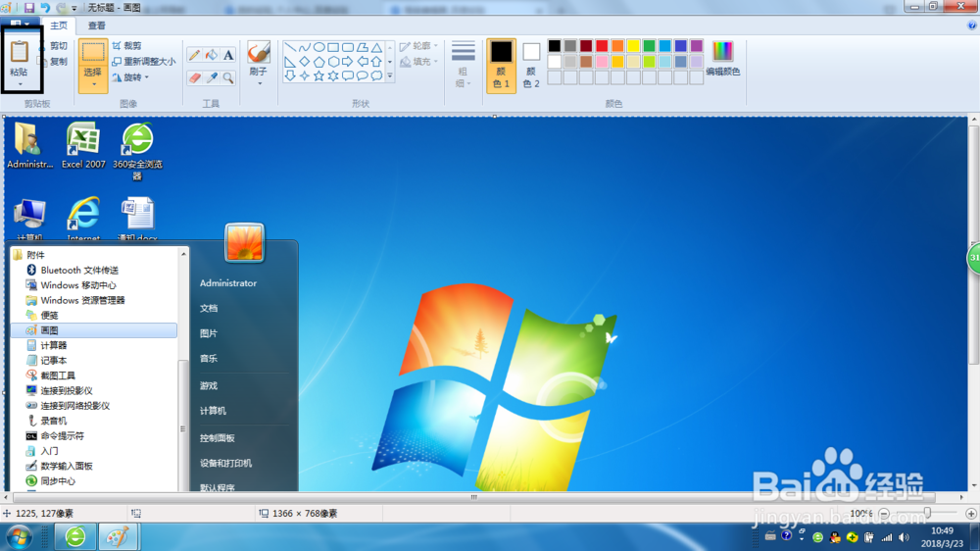The image size is (980, 551).
Task: Expand the Brushes dropdown arrow
Action: coord(259,83)
